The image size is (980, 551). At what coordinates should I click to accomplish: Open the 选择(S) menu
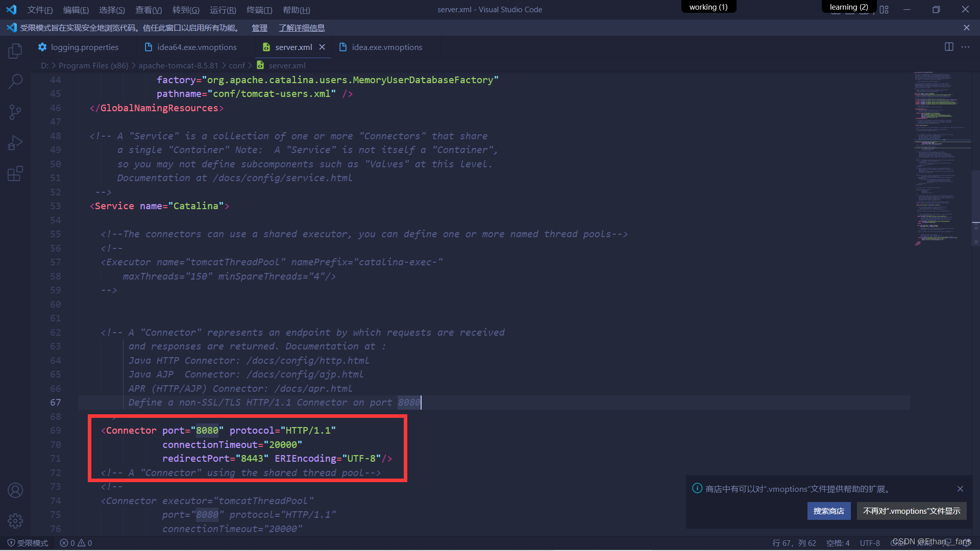[112, 10]
